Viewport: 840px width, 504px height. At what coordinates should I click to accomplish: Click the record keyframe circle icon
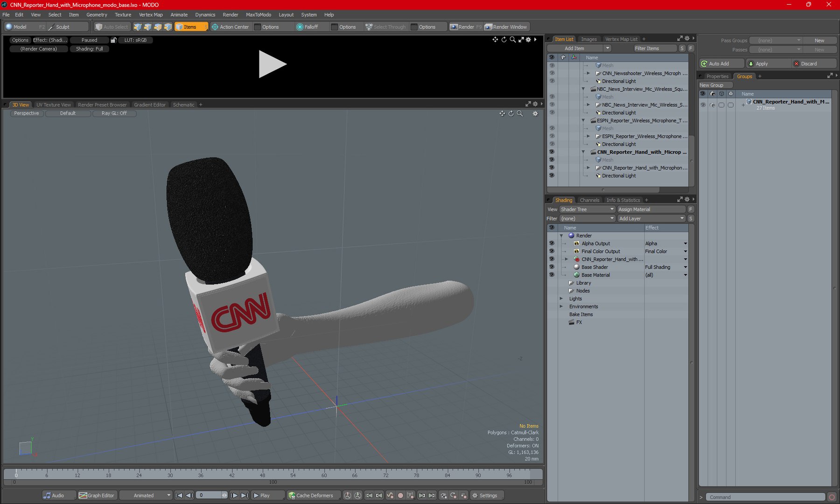tap(400, 495)
